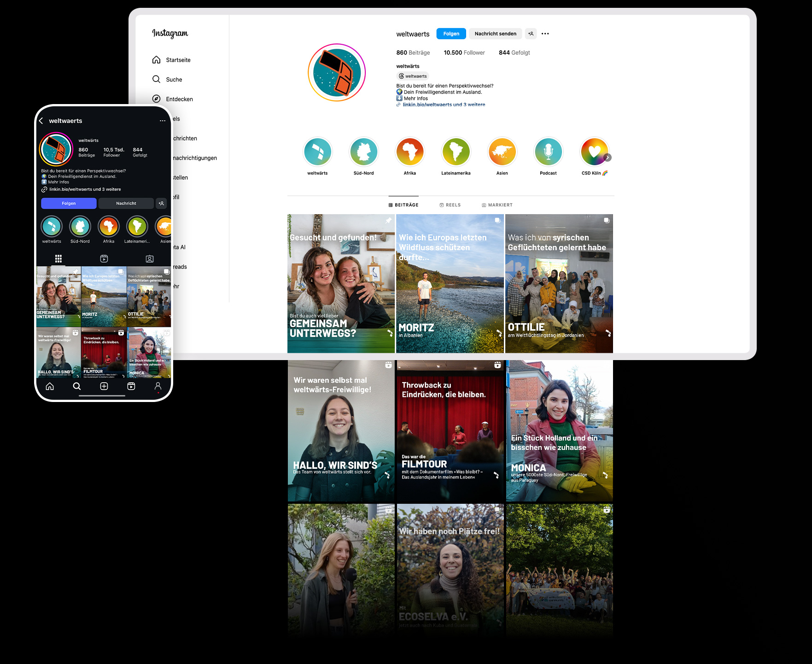Tap three-dot menu on phone header
This screenshot has height=664, width=812.
(163, 121)
